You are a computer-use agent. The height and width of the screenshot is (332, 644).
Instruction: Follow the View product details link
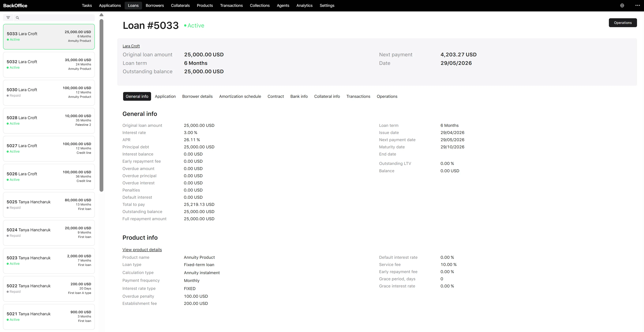click(x=142, y=250)
